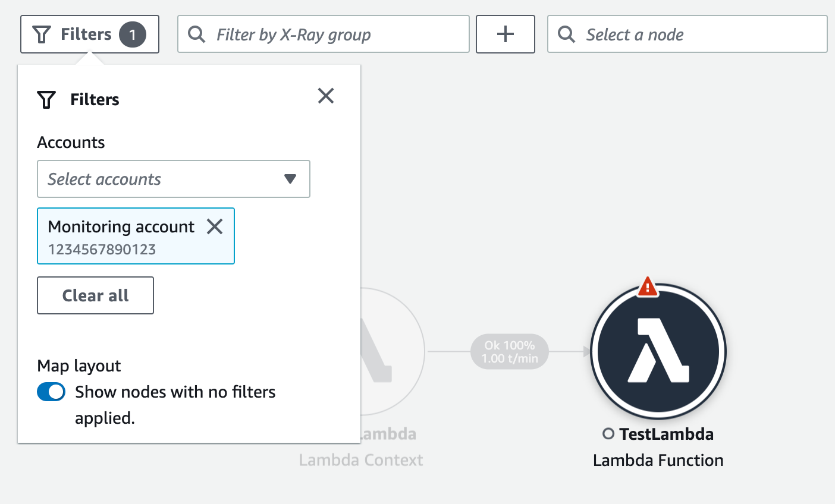The width and height of the screenshot is (835, 504).
Task: Click the active filter count badge
Action: click(x=132, y=34)
